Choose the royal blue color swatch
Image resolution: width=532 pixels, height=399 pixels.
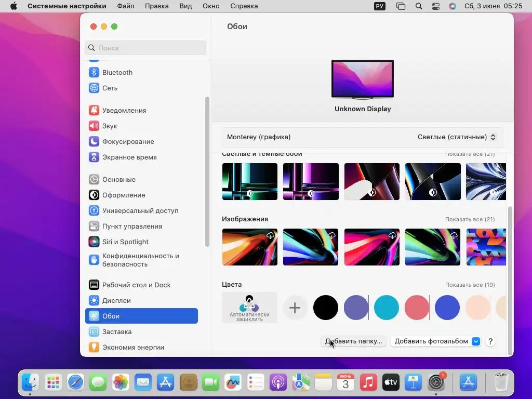[447, 308]
